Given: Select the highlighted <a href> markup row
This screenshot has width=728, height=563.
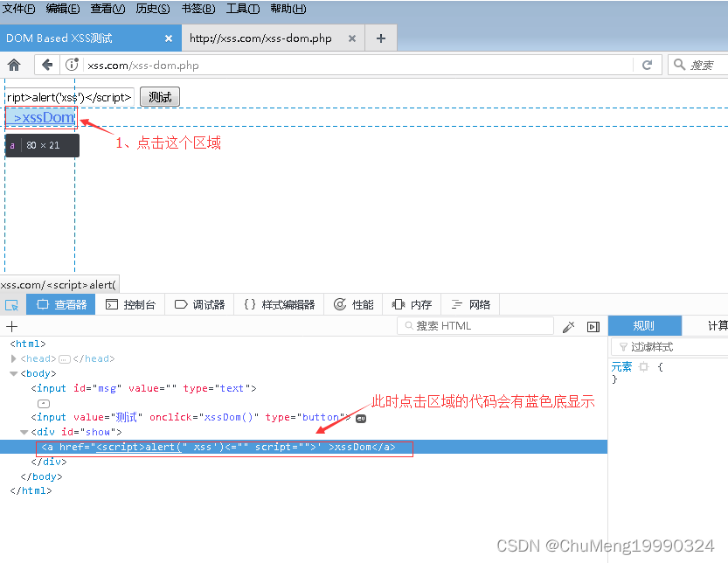Looking at the screenshot, I should 303,447.
